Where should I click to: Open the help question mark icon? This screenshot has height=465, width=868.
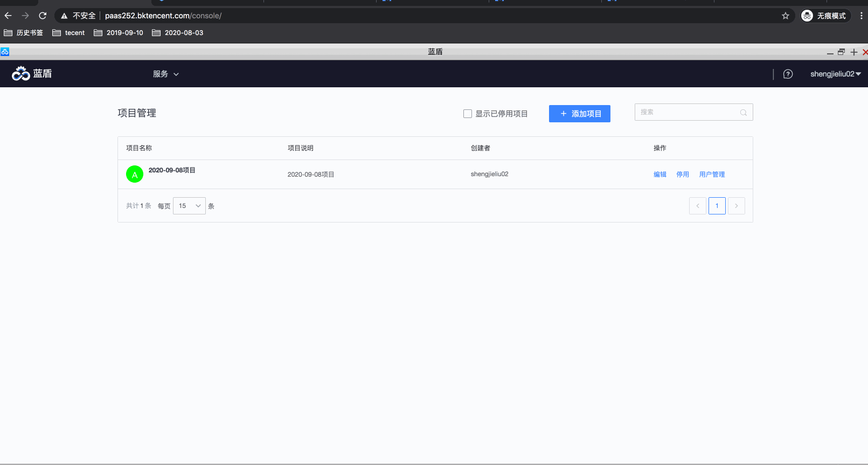(x=788, y=74)
